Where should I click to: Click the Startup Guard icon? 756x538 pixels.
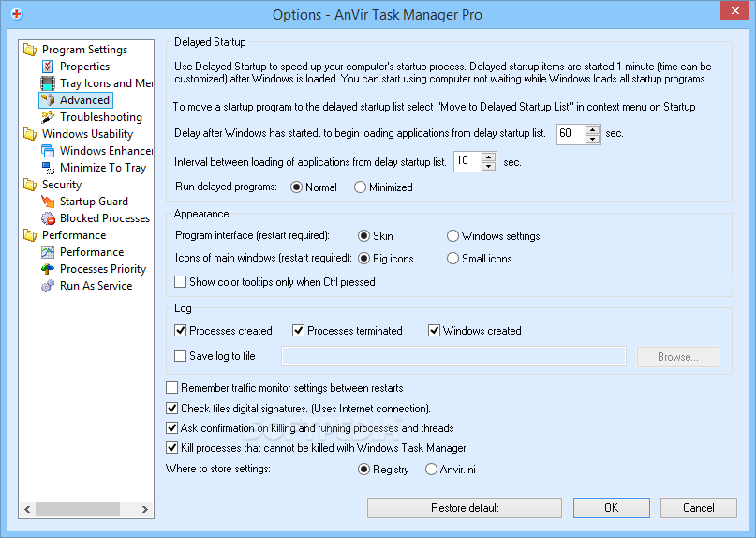[x=48, y=202]
